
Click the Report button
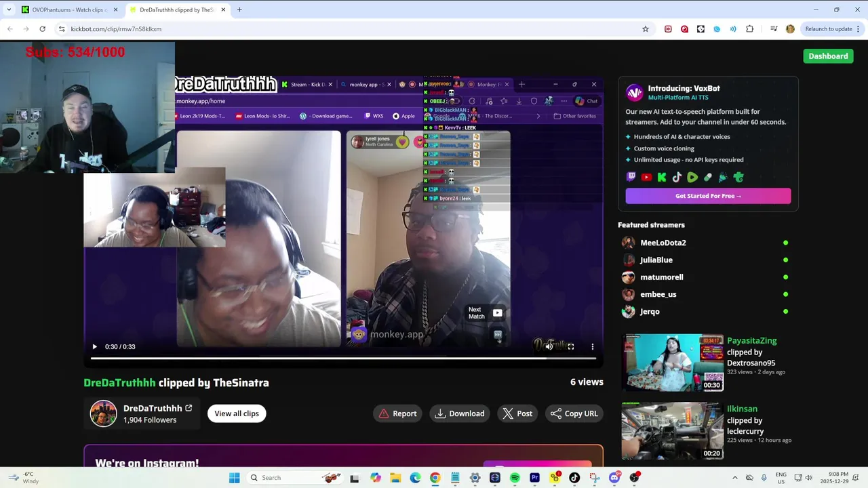point(398,413)
